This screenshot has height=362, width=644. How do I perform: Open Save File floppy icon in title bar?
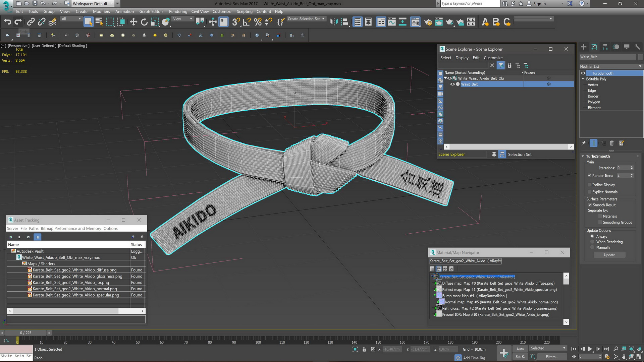(35, 3)
